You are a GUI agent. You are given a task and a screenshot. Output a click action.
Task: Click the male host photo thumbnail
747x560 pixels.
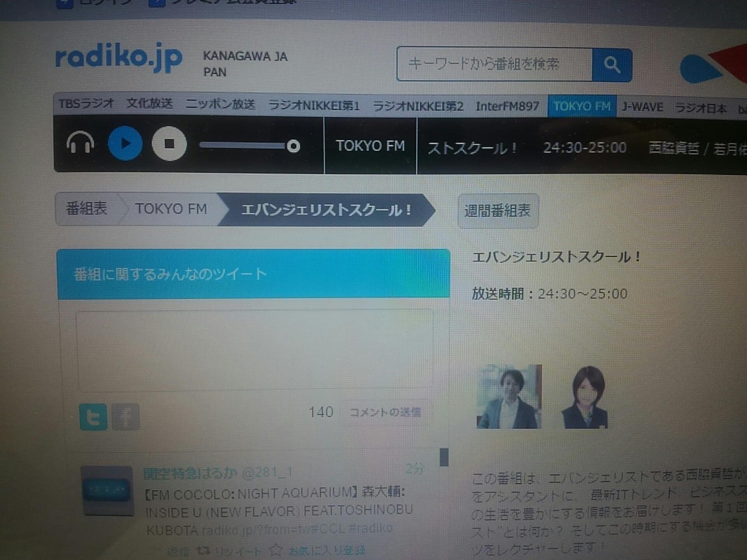click(509, 396)
